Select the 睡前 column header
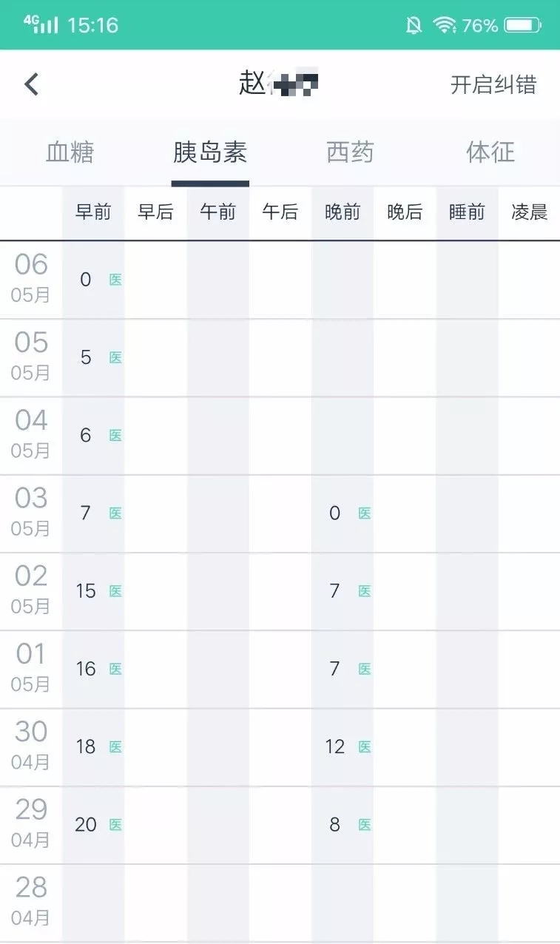Image resolution: width=560 pixels, height=944 pixels. [467, 212]
